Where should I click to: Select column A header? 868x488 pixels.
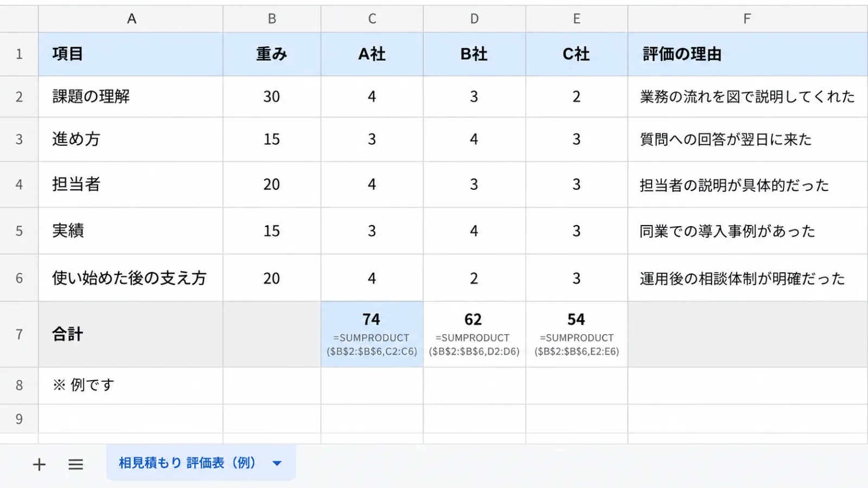click(x=131, y=19)
